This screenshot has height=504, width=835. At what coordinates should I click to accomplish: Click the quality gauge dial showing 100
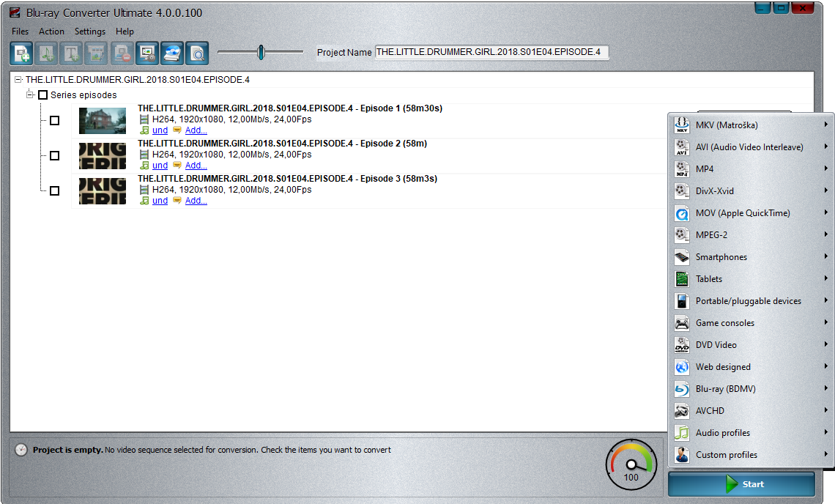click(x=631, y=464)
